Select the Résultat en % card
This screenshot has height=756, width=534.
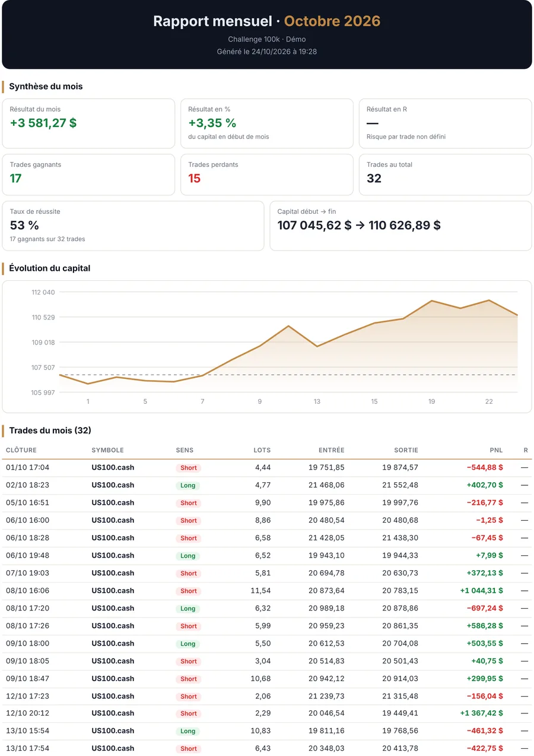(x=267, y=124)
